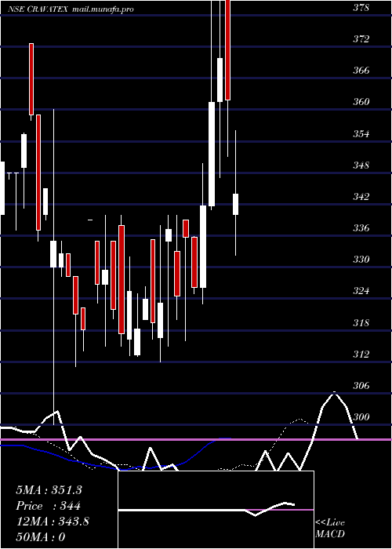This screenshot has width=392, height=549.
Task: Click the 312 price axis label
Action: pos(361,354)
